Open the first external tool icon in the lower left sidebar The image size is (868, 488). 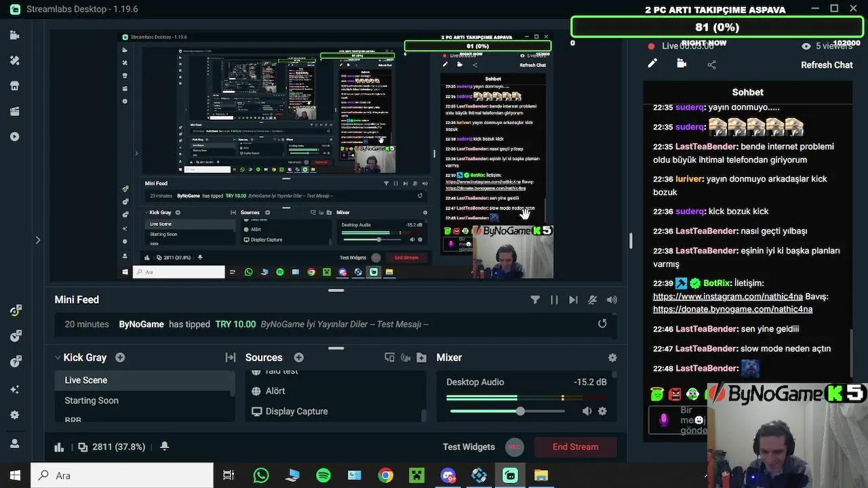16,310
